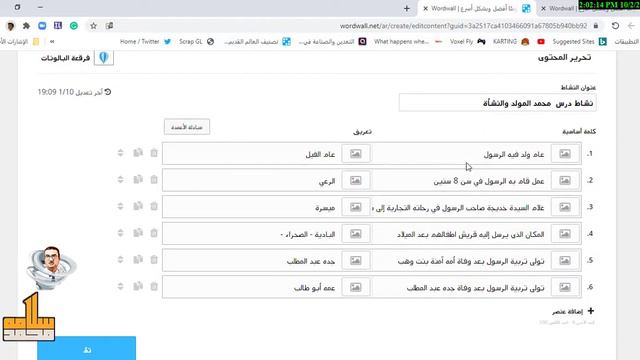
Task: Add image to definition البادية - الصحراء
Action: tap(356, 233)
